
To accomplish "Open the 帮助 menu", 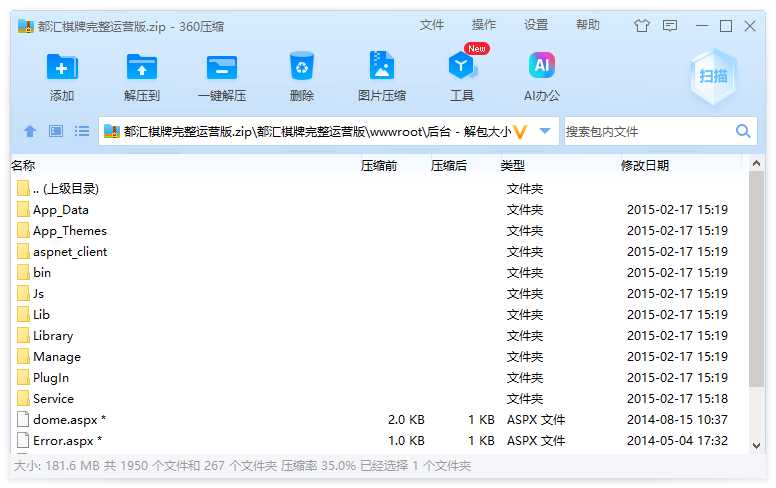I will (587, 25).
